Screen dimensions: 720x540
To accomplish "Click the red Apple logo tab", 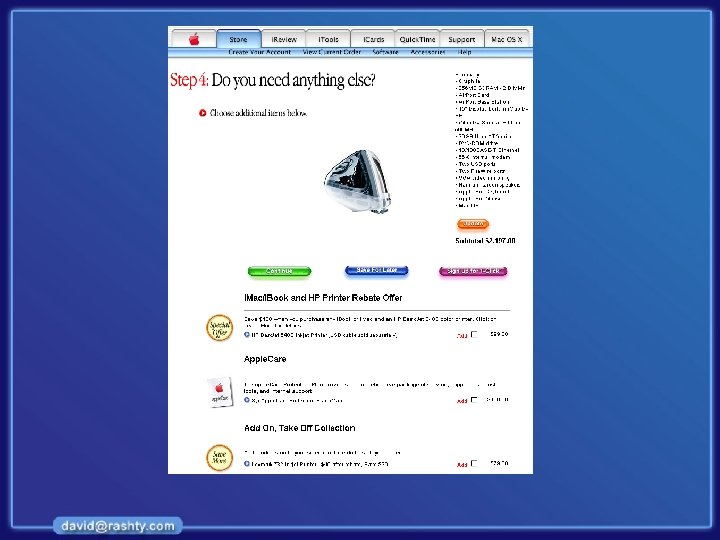I will (x=194, y=39).
